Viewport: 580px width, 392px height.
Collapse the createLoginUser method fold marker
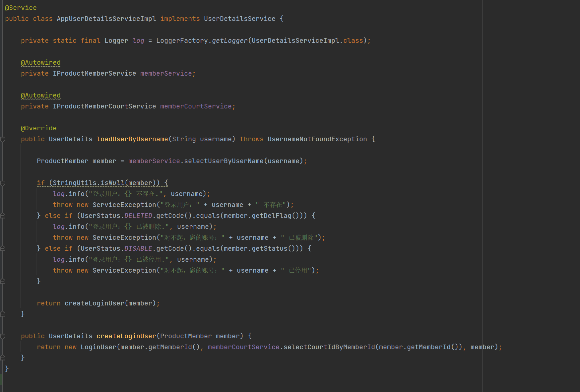pyautogui.click(x=3, y=336)
